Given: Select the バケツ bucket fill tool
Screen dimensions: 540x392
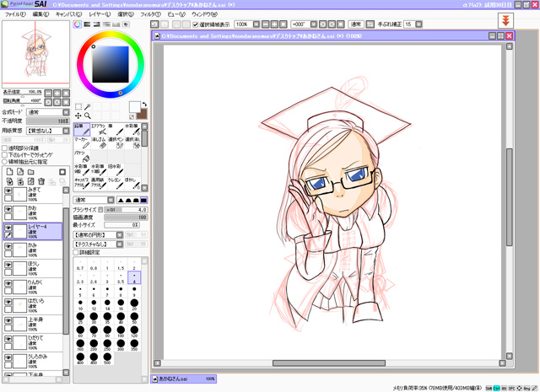Looking at the screenshot, I should [x=82, y=156].
